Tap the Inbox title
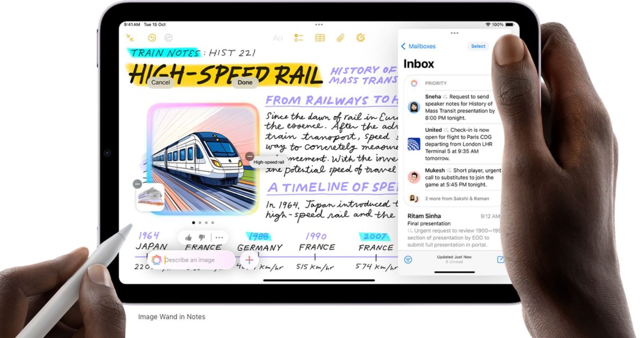The height and width of the screenshot is (338, 644). (x=419, y=64)
